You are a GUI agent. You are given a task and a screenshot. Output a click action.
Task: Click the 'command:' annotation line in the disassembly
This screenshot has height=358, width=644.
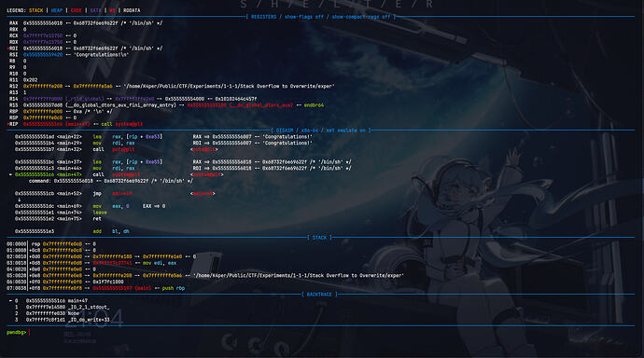[111, 181]
